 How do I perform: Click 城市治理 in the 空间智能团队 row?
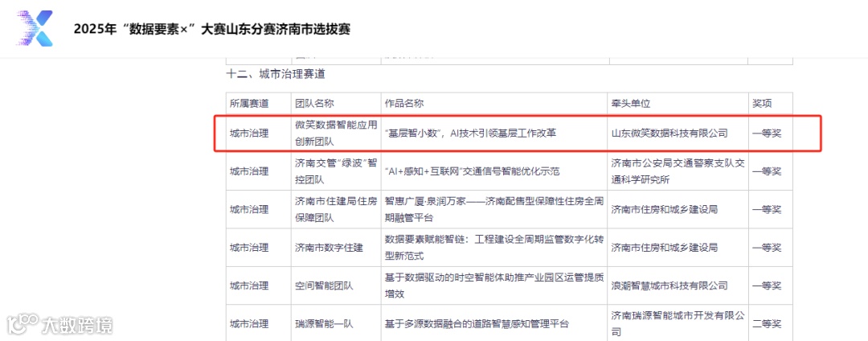(x=249, y=286)
